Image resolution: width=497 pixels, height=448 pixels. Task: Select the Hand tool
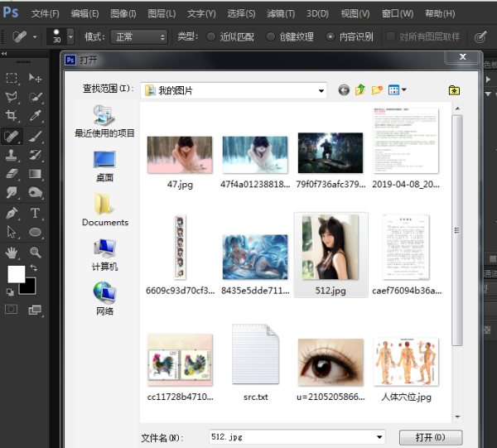tap(12, 253)
